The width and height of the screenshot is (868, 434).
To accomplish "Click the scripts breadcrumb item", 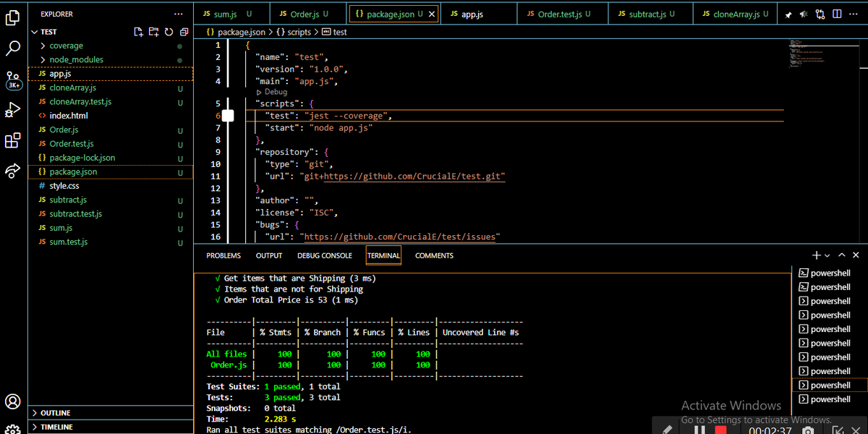I will [294, 32].
